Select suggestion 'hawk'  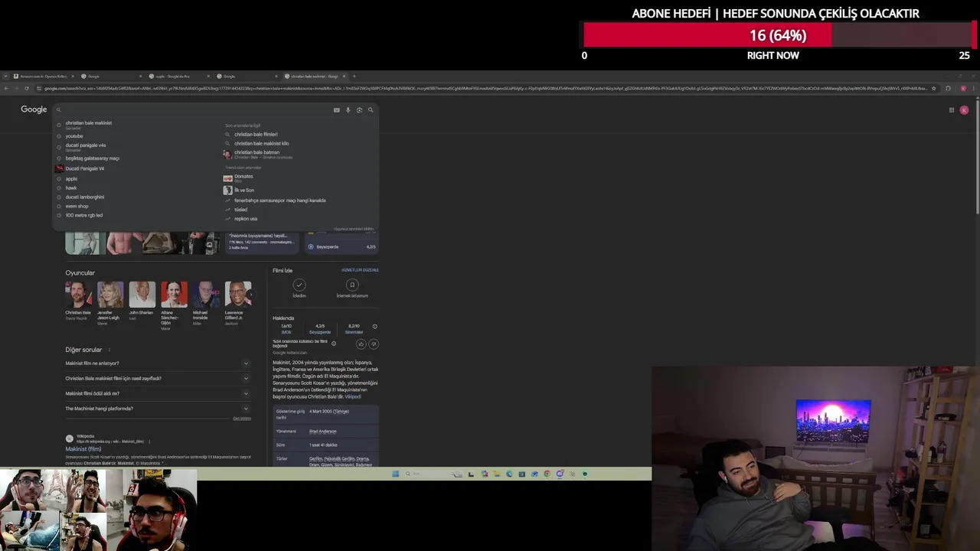coord(70,187)
